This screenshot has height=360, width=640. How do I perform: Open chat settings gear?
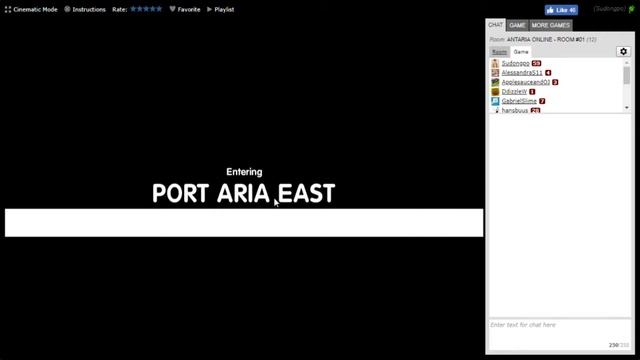[x=623, y=51]
